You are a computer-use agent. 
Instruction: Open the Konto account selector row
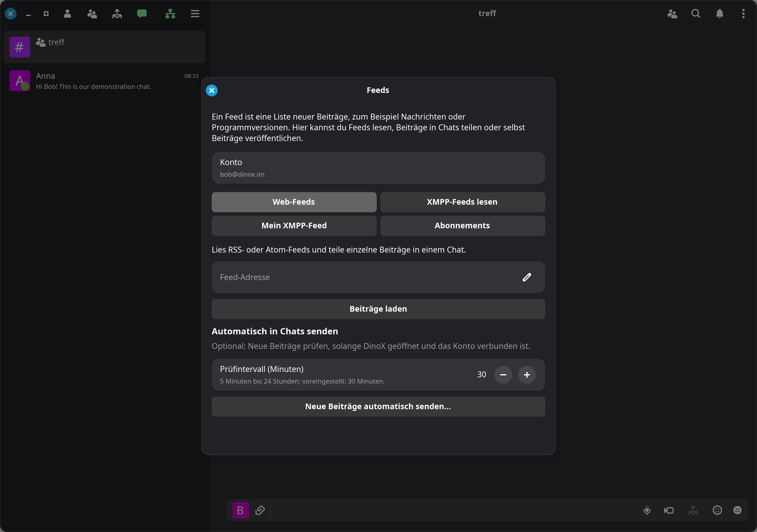click(x=378, y=168)
